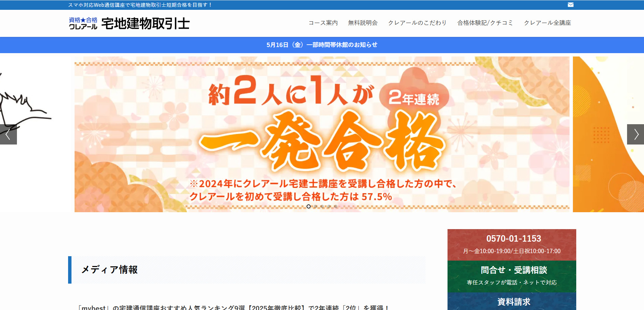The image size is (644, 310).
Task: Click the 資格★合格クレアール logo
Action: click(83, 23)
